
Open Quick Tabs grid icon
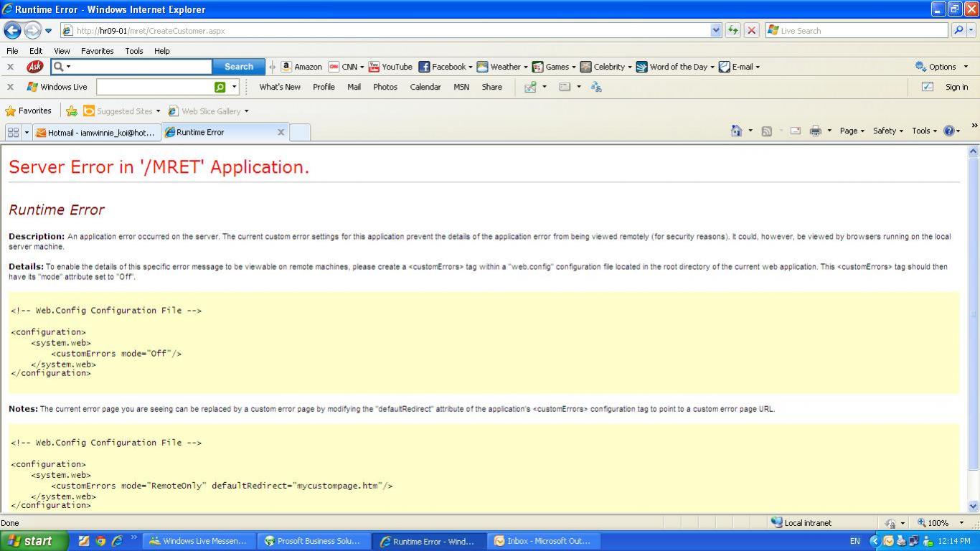[13, 132]
